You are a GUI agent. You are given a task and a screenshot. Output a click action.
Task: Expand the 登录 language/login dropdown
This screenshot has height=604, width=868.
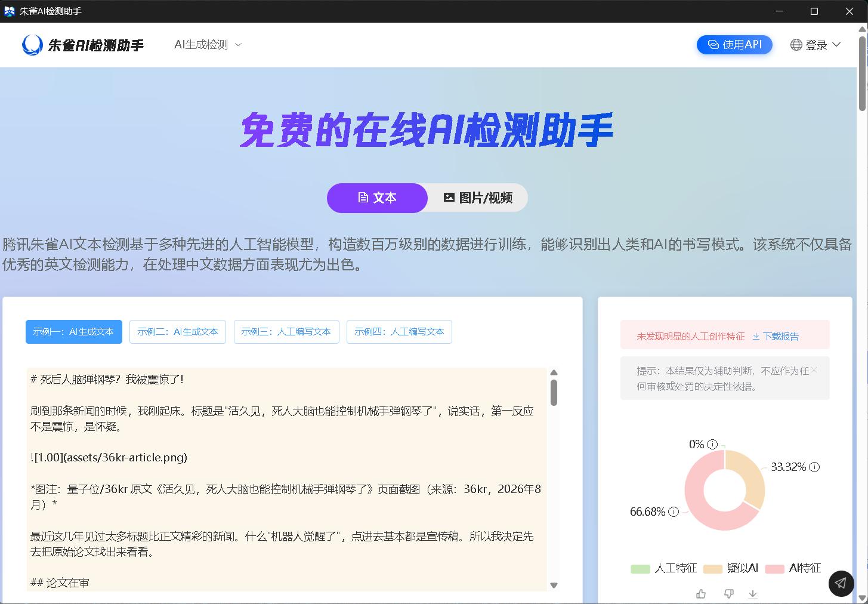(x=816, y=45)
